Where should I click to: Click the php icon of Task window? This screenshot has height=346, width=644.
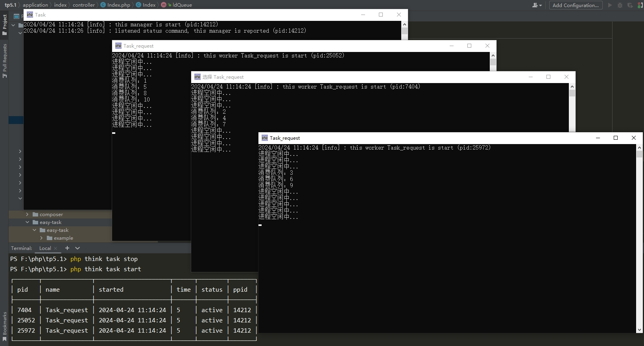pos(30,15)
